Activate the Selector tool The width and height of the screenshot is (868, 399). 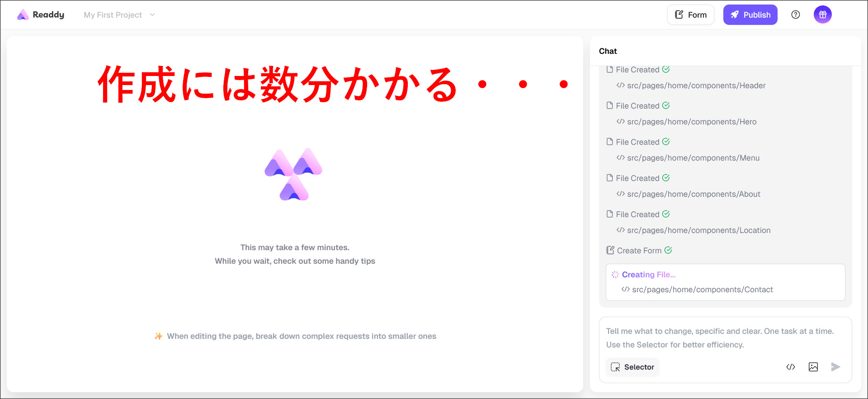(x=632, y=367)
